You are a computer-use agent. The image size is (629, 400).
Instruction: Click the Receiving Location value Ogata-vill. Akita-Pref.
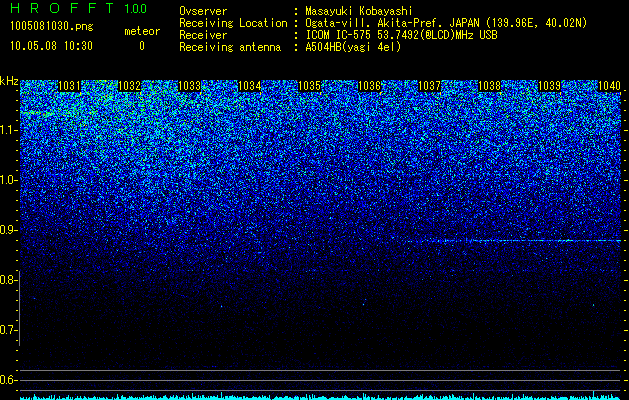coord(375,23)
